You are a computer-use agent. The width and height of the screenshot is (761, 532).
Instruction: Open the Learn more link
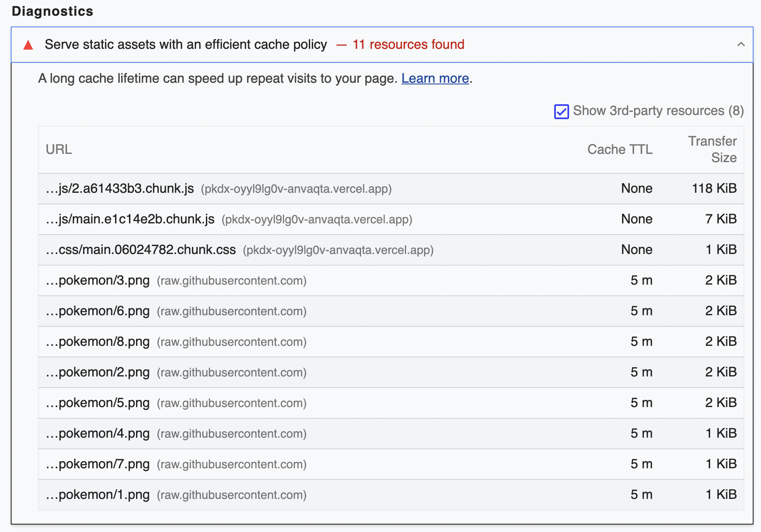point(435,78)
